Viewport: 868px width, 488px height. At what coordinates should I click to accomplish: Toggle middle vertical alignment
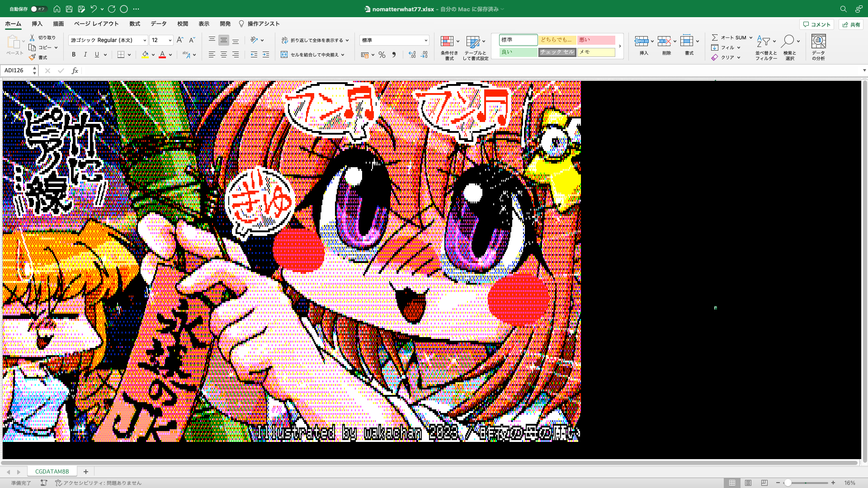click(x=224, y=40)
